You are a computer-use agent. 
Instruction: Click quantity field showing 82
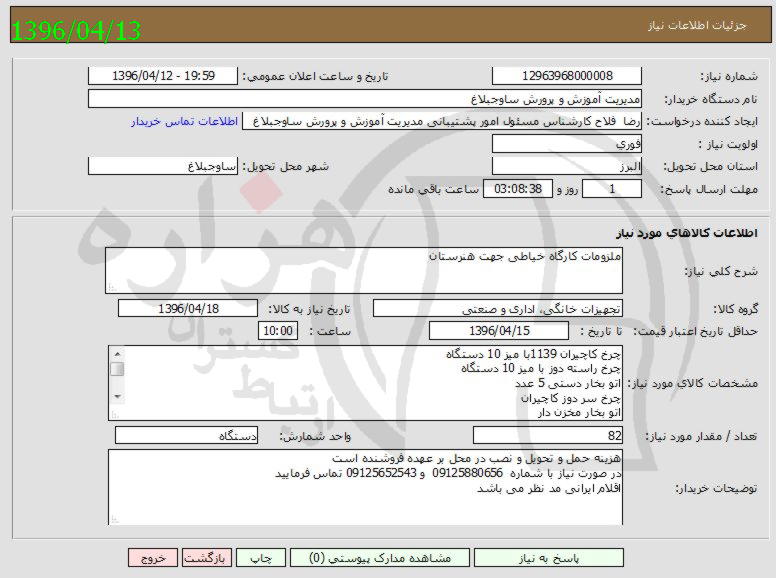[x=548, y=435]
